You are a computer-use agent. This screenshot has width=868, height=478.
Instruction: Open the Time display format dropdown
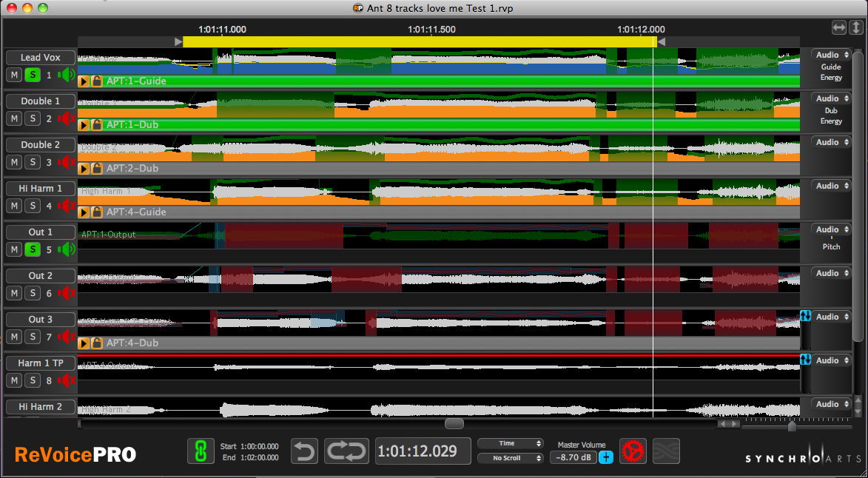coord(510,443)
